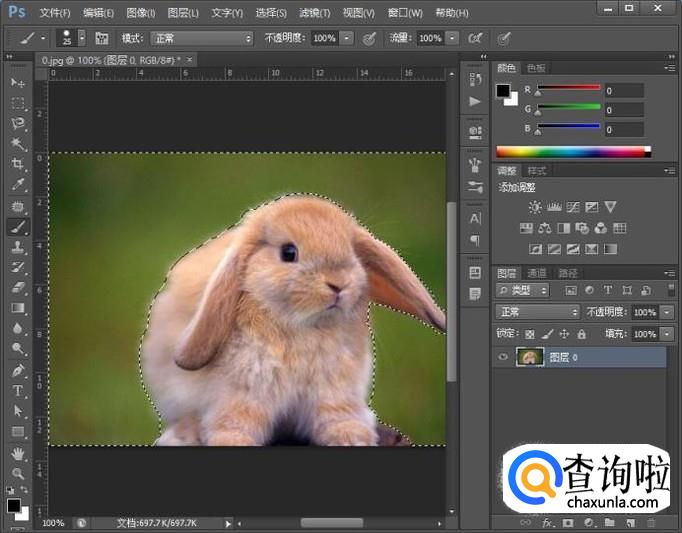
Task: Open the 滤镜 menu
Action: pyautogui.click(x=314, y=13)
